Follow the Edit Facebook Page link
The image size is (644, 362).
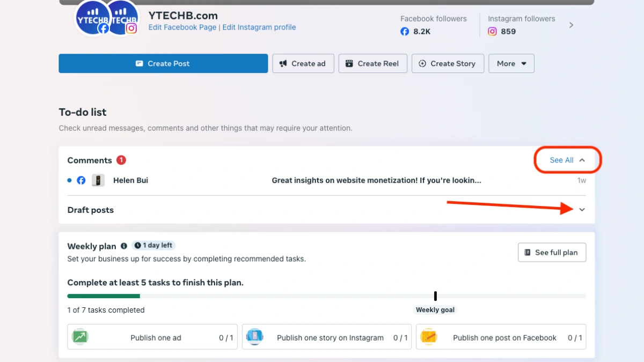coord(182,27)
